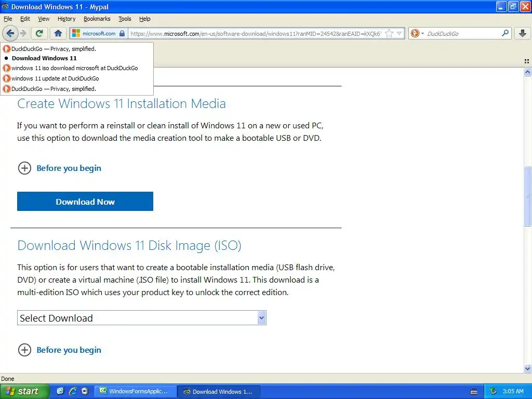Open the Edit menu
This screenshot has width=532, height=399.
coord(25,19)
